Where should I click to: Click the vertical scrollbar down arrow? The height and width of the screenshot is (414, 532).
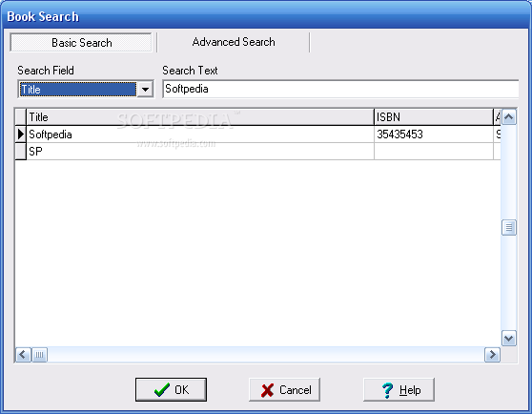(509, 338)
